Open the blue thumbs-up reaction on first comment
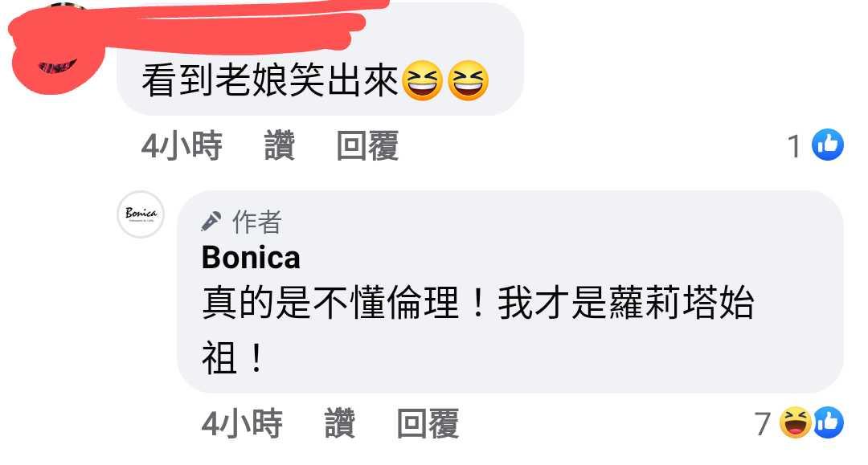Image resolution: width=868 pixels, height=465 pixels. click(x=828, y=145)
